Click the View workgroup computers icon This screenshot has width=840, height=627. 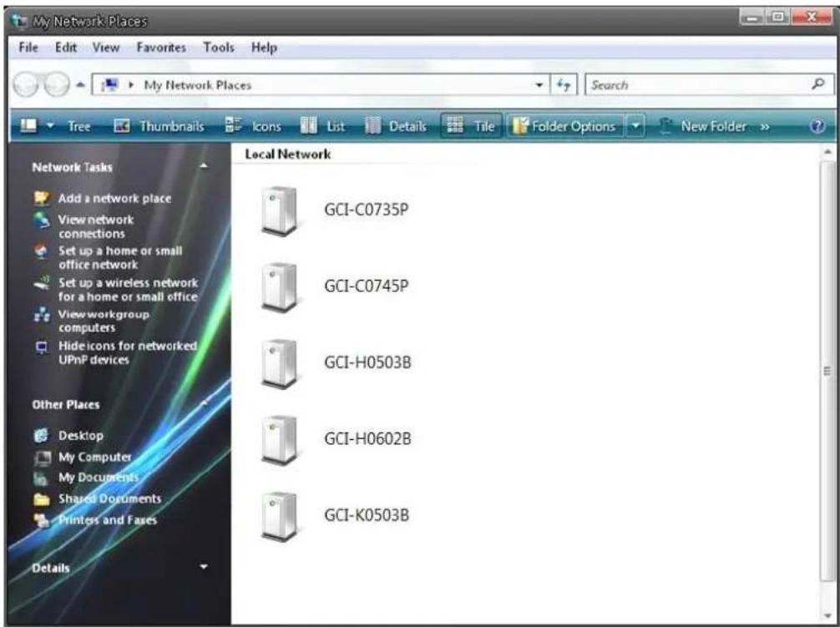[41, 314]
